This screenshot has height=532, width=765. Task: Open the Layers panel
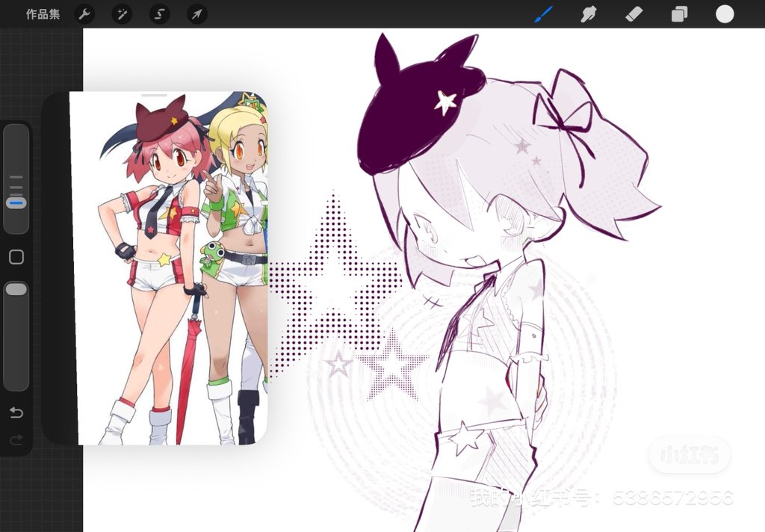click(679, 14)
